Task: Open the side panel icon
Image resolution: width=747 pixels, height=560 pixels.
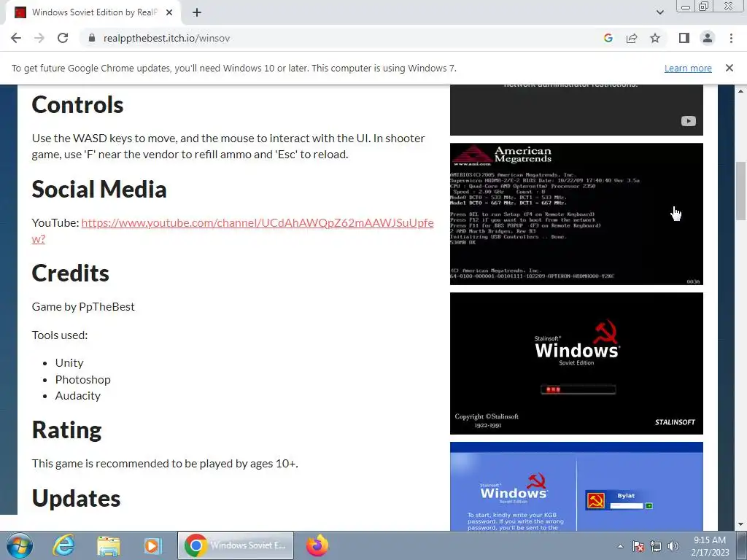Action: pos(684,38)
